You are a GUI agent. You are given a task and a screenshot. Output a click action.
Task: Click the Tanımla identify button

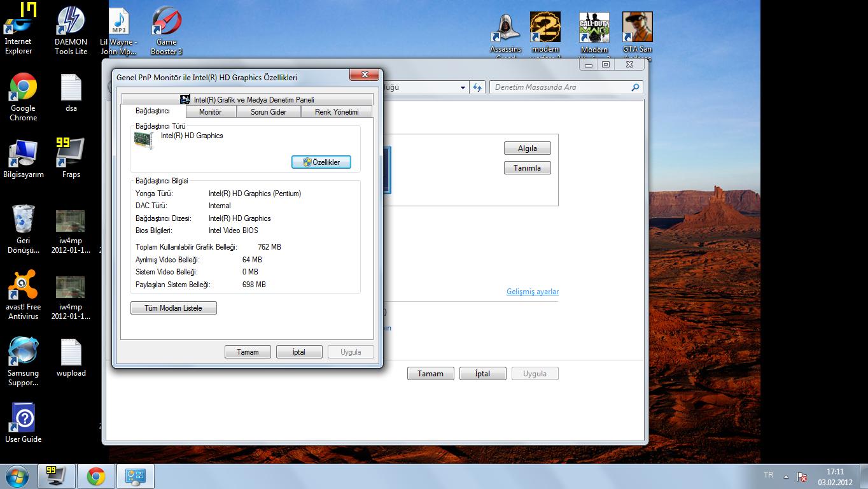click(528, 168)
